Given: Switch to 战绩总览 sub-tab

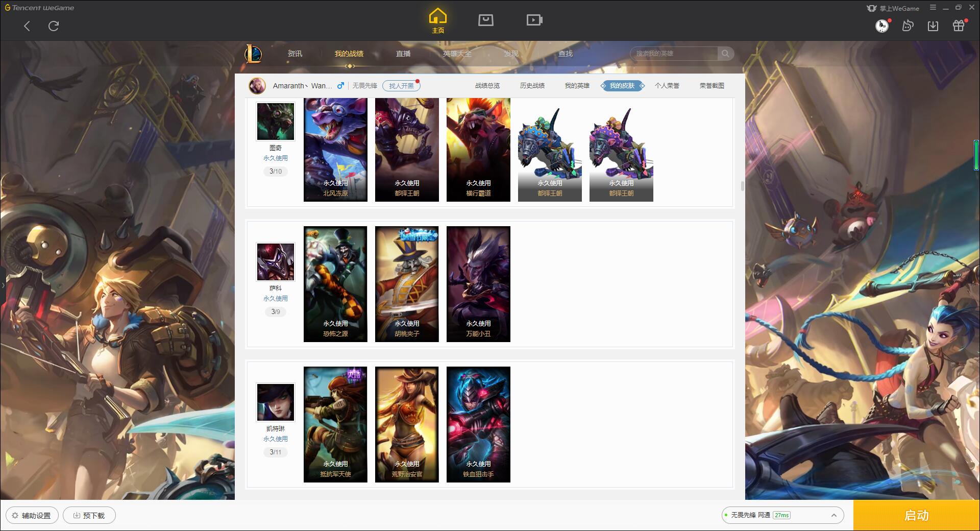Looking at the screenshot, I should click(x=487, y=86).
